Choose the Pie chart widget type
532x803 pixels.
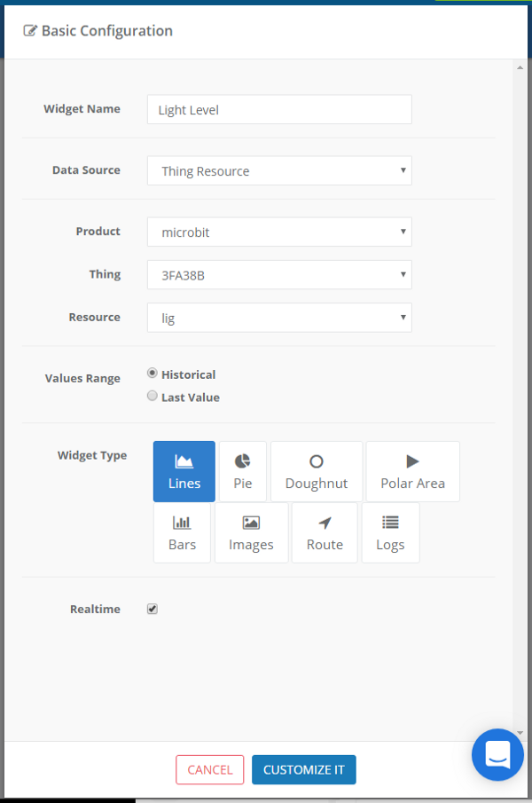[x=243, y=471]
